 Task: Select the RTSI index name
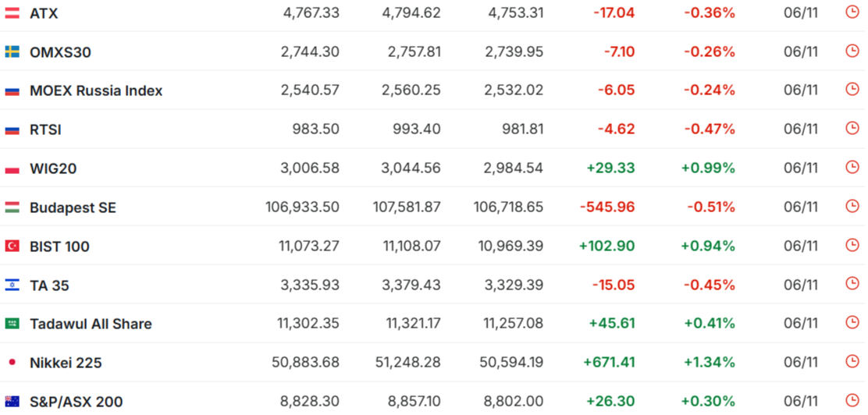[45, 129]
